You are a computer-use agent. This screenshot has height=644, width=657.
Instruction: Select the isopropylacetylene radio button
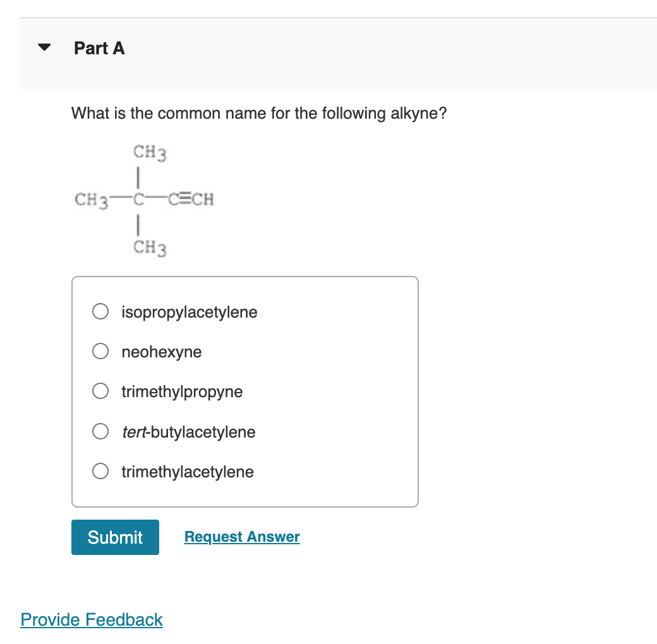[x=100, y=311]
